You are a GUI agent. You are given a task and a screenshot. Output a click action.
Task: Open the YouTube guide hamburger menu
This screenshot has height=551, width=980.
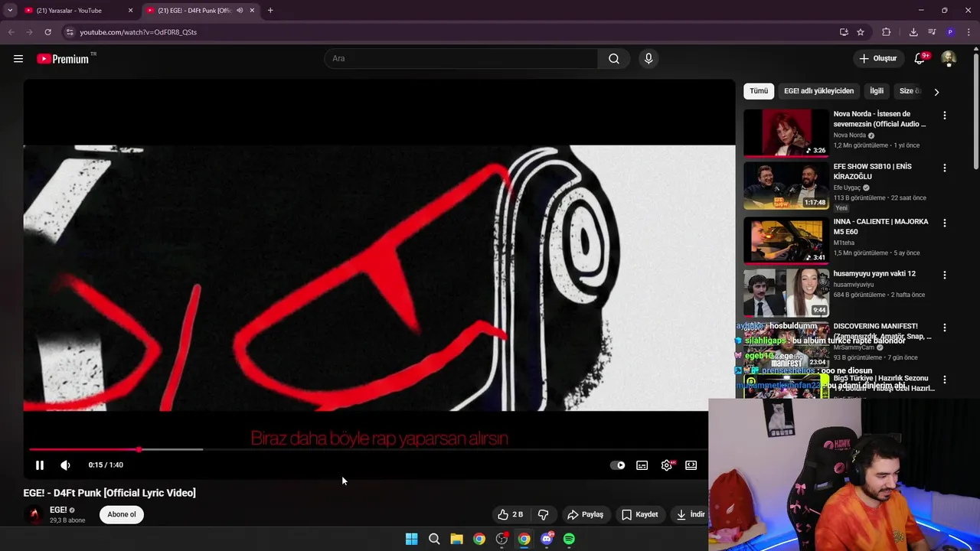pos(18,59)
